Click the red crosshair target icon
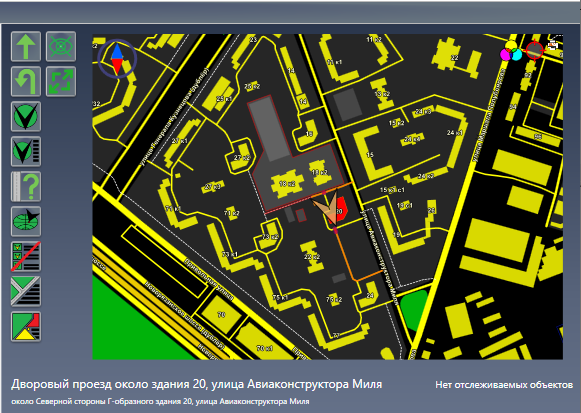 tap(535, 50)
